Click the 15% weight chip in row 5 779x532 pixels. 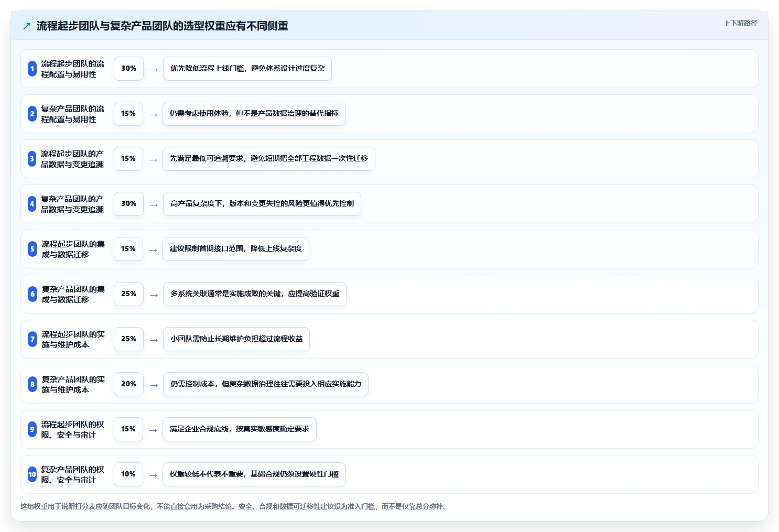128,249
